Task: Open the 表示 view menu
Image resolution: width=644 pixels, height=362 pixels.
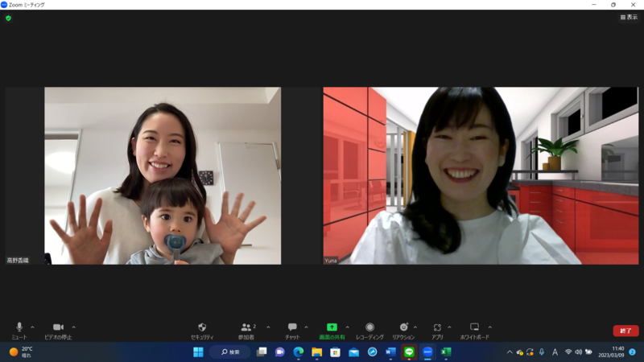Action: pos(628,17)
